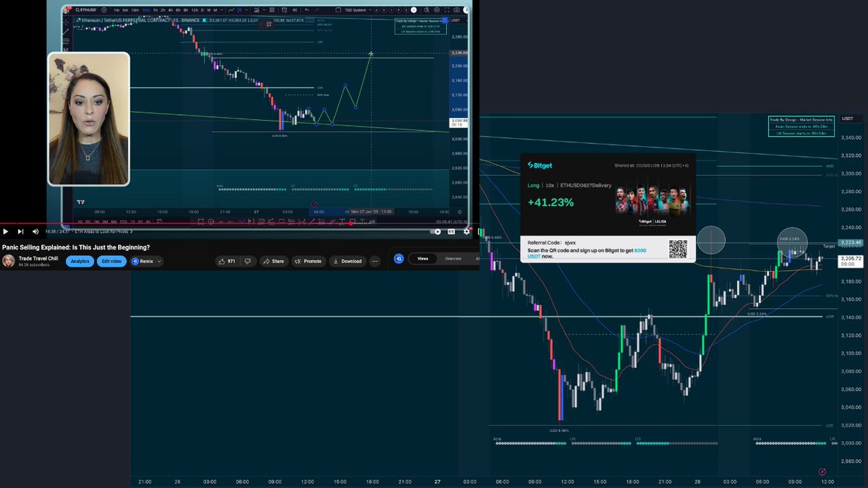Click the undo arrow in video chart toolbar
Screen dimensions: 868x488
point(307,10)
